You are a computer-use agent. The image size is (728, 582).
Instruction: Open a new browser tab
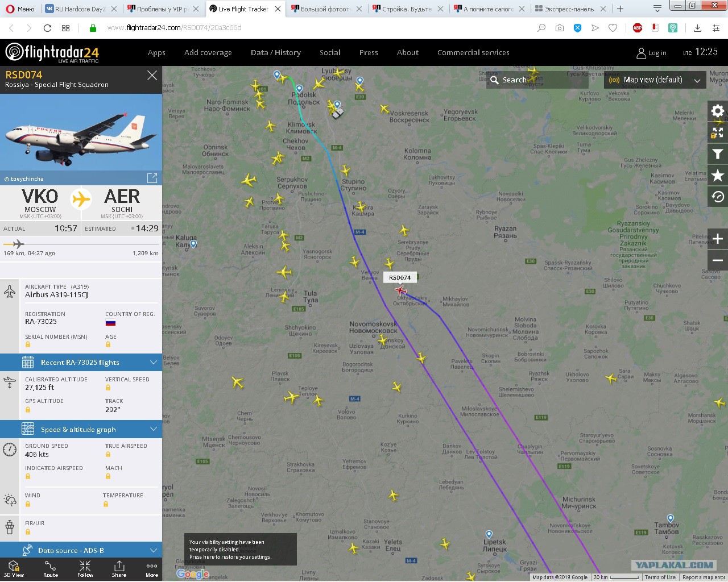point(621,9)
